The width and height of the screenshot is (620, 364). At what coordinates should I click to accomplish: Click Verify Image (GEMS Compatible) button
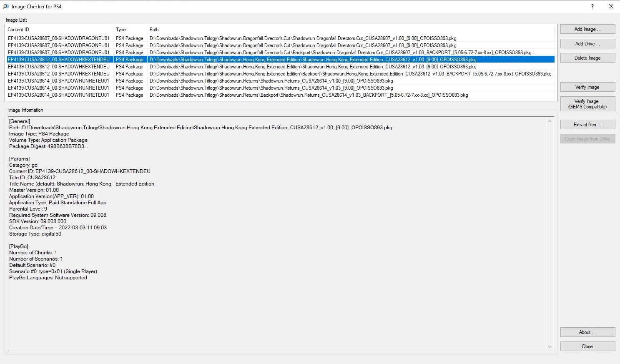[x=587, y=104]
